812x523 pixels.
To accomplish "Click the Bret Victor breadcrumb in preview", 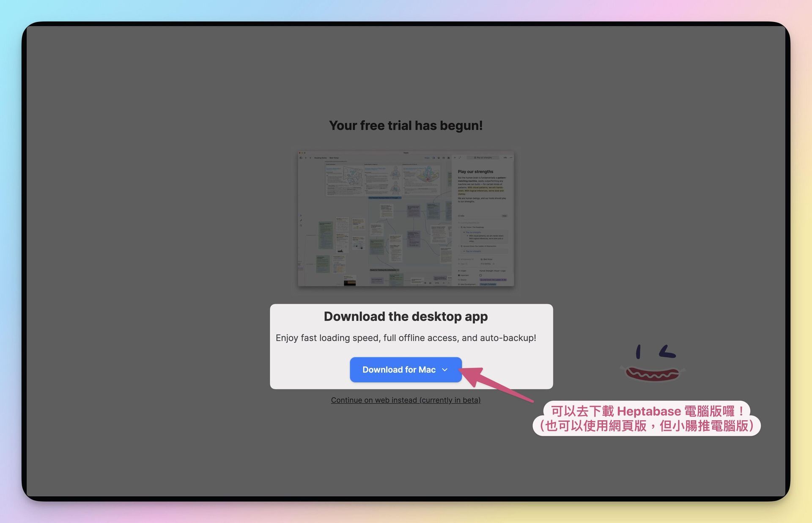I will 334,158.
